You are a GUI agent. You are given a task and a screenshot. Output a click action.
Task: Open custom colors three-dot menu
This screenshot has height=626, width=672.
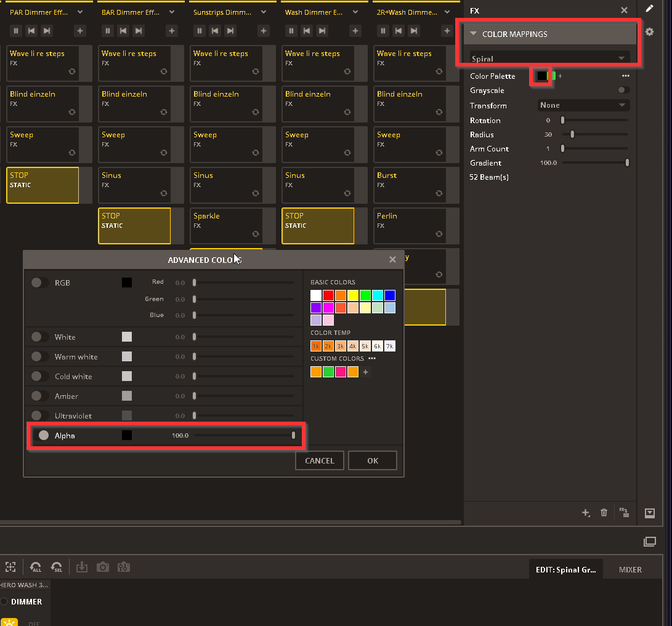coord(372,358)
